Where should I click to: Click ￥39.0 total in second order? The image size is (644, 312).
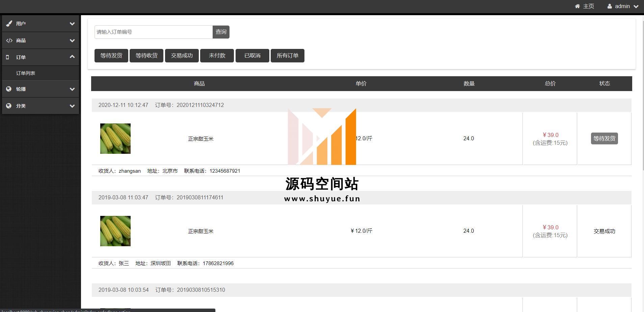tap(551, 227)
